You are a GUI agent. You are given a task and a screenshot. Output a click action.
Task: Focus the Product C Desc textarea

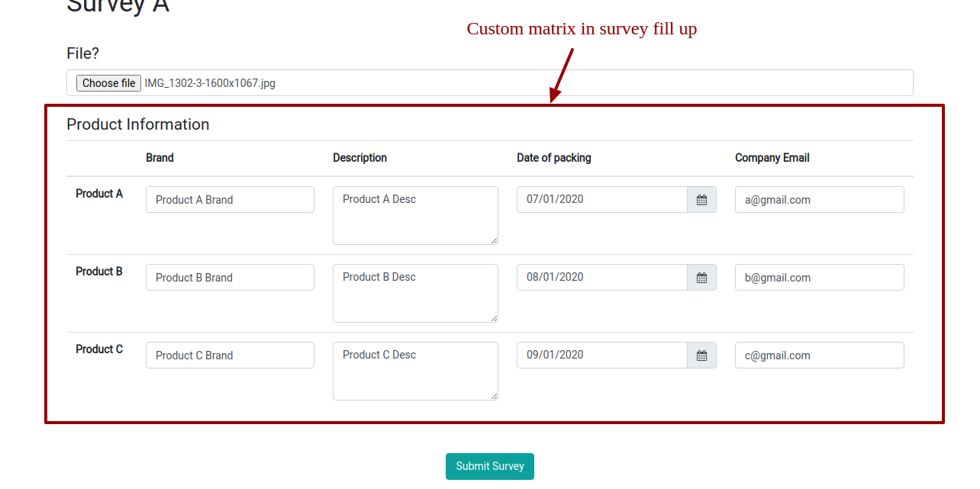(x=414, y=372)
